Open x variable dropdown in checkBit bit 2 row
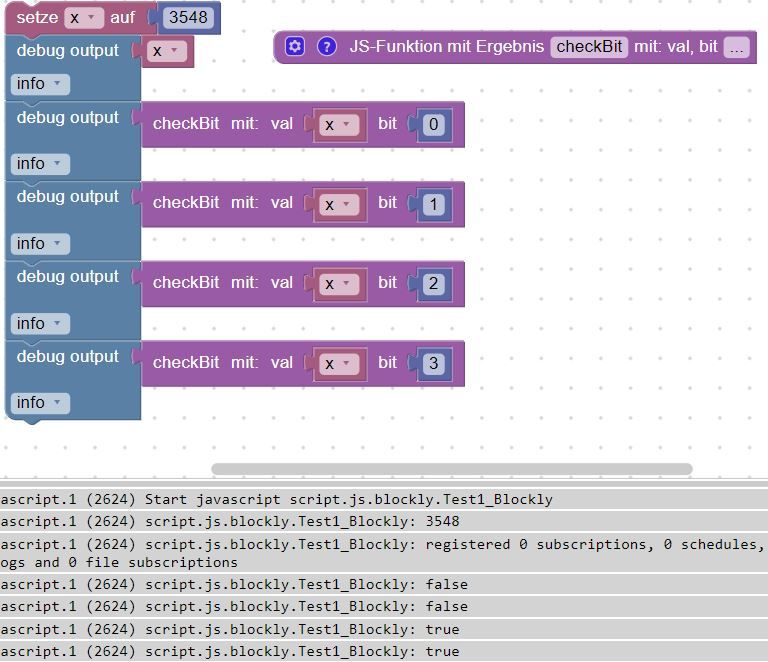 339,284
